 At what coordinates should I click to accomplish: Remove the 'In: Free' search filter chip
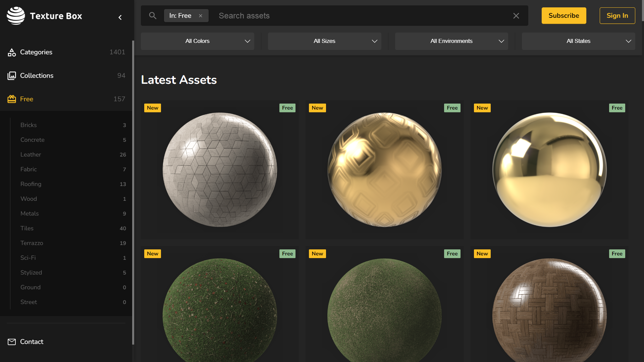201,16
